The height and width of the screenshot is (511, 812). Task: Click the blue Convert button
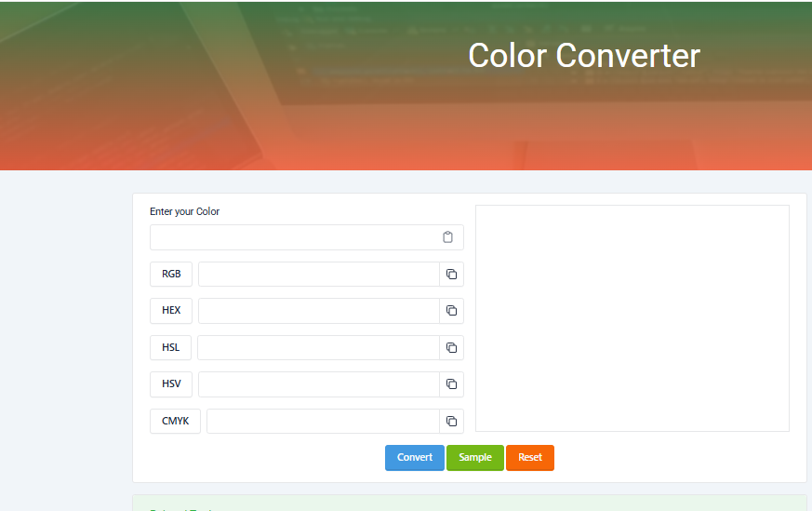414,458
